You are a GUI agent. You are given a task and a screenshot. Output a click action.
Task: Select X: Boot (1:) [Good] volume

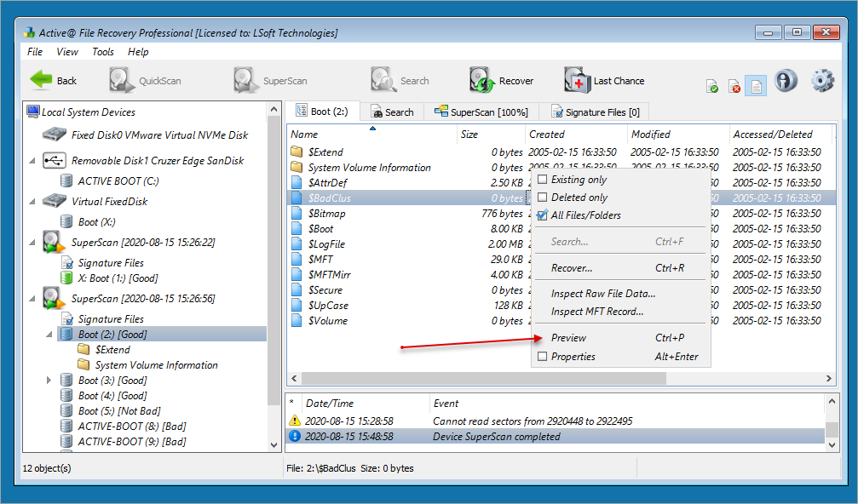tap(118, 278)
